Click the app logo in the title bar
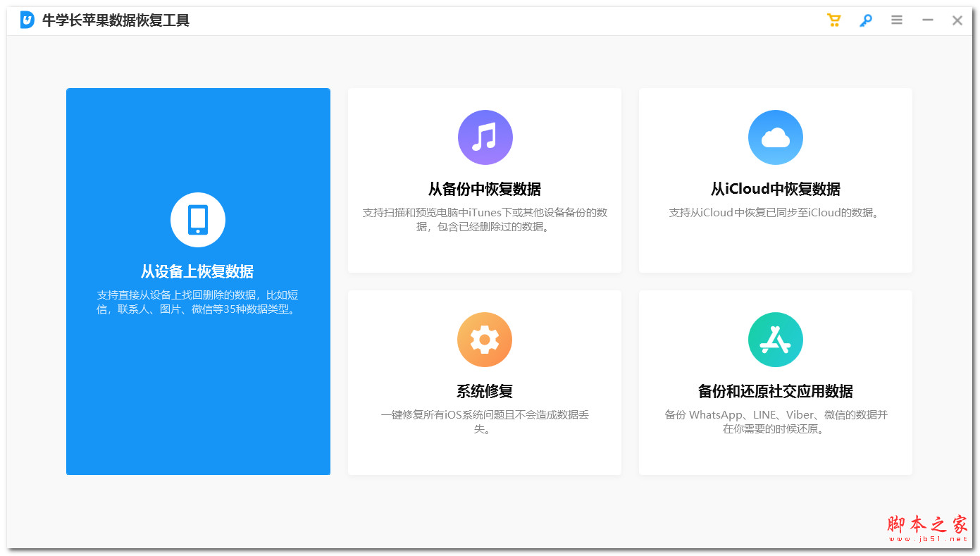The height and width of the screenshot is (556, 980). [27, 20]
